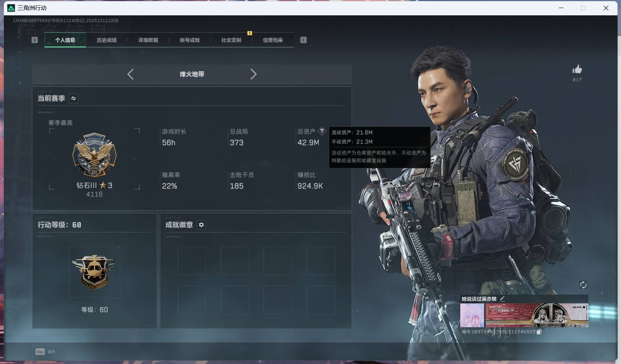Click the refresh icon near the character
621x364 pixels.
[583, 285]
